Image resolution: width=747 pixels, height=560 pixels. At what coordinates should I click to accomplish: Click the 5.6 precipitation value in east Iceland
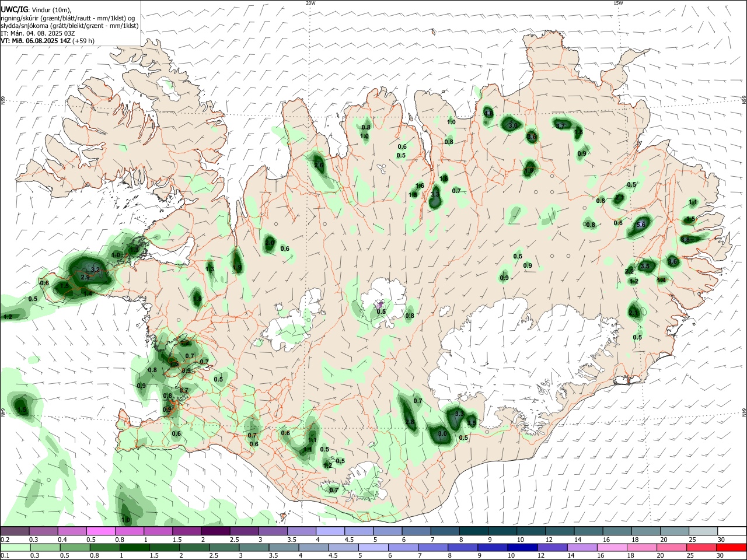click(x=642, y=225)
